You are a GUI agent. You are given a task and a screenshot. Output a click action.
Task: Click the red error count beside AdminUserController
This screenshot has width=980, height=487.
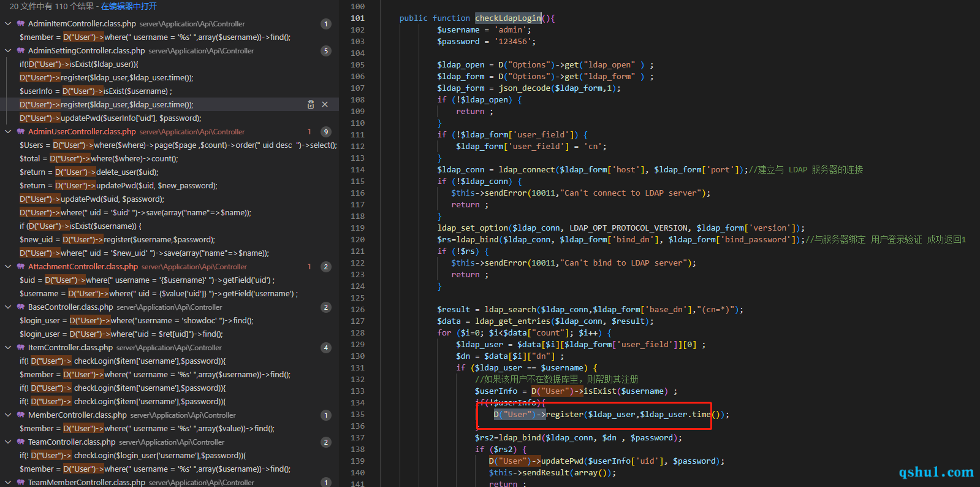310,132
